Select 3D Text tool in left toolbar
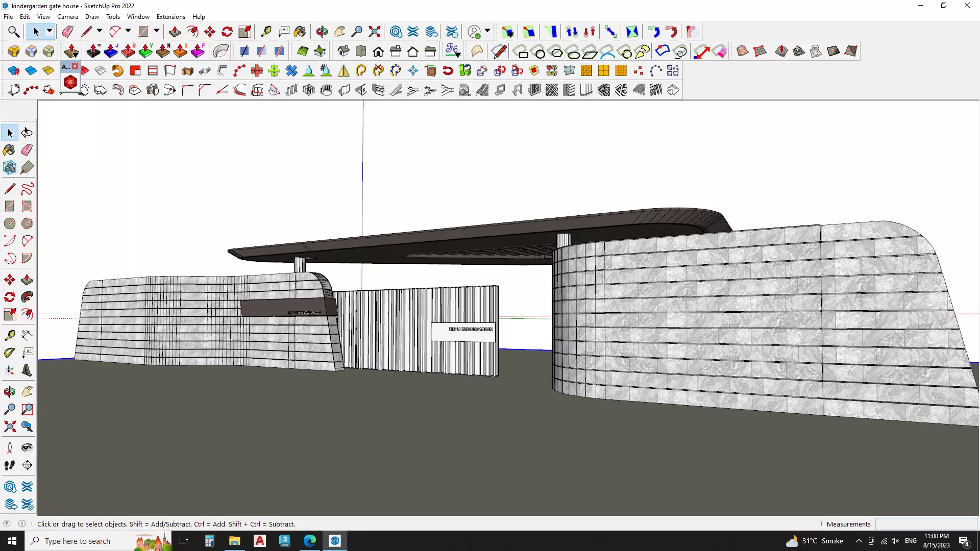980x551 pixels. tap(27, 370)
